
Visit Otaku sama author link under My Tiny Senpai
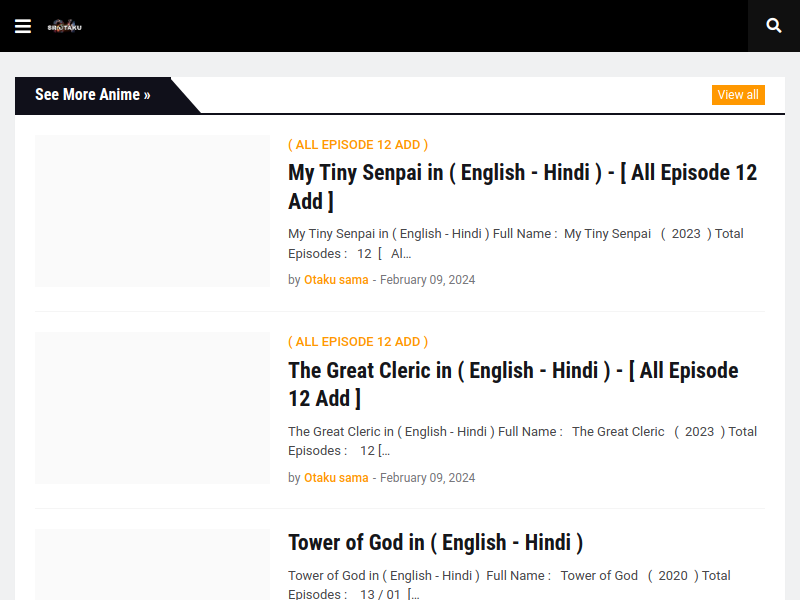coord(336,280)
